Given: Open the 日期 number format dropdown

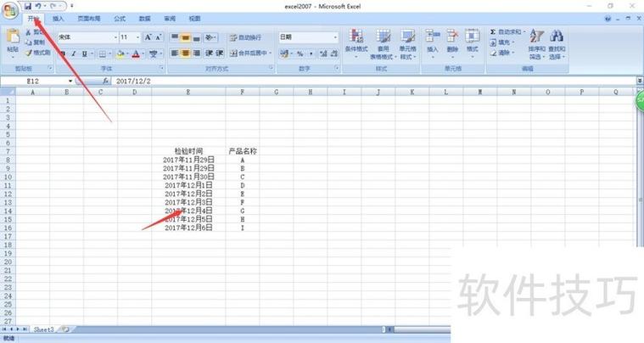Looking at the screenshot, I should (335, 37).
